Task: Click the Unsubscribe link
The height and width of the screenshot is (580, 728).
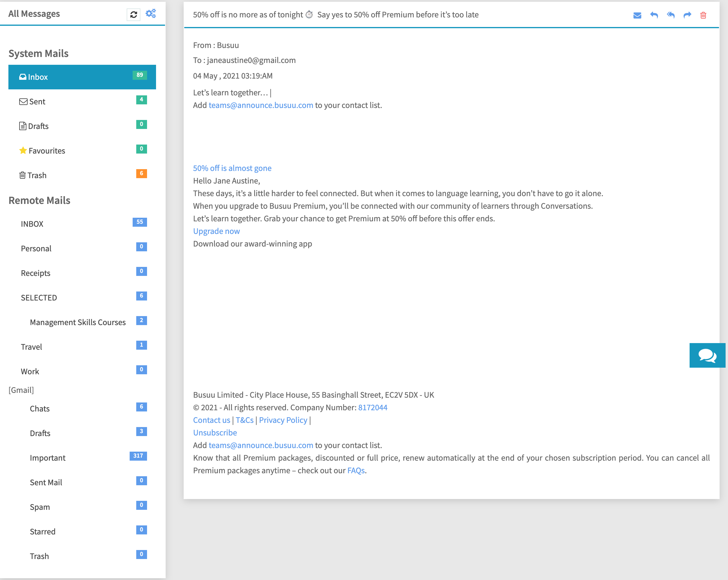Action: (215, 433)
